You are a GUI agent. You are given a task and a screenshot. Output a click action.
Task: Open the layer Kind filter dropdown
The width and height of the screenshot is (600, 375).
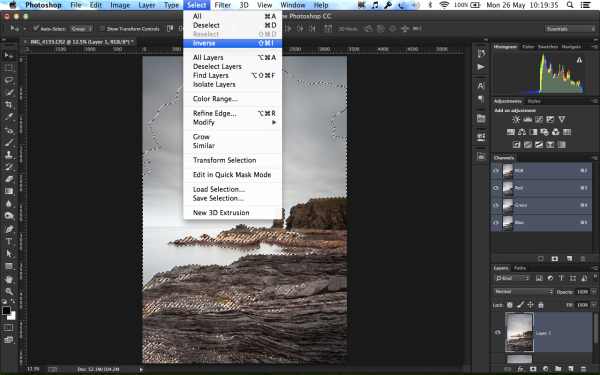pyautogui.click(x=512, y=278)
